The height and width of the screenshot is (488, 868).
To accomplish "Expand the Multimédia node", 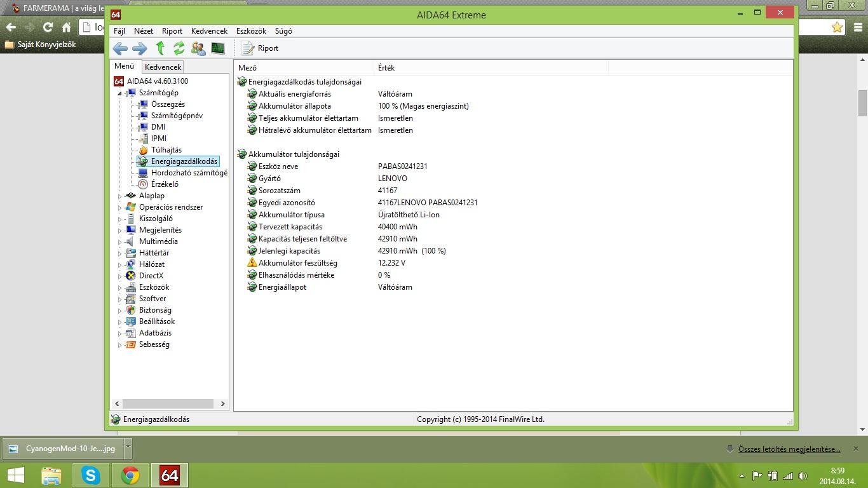I will click(x=119, y=242).
